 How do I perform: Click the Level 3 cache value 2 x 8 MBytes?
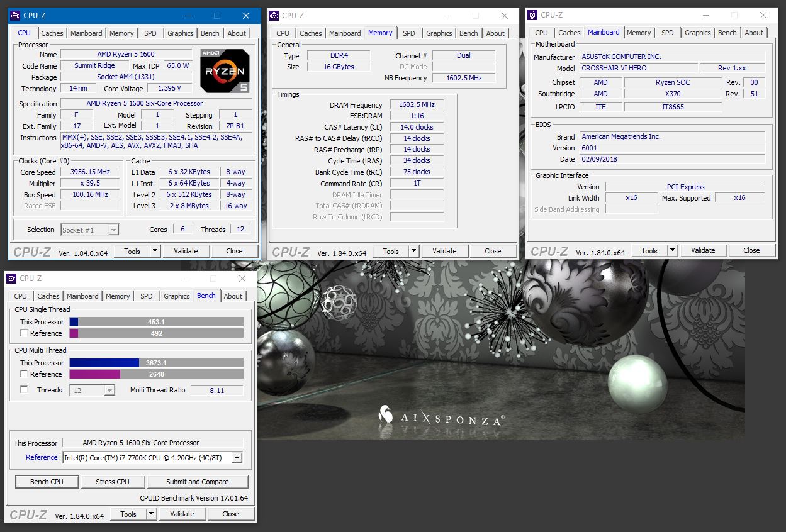[x=189, y=206]
